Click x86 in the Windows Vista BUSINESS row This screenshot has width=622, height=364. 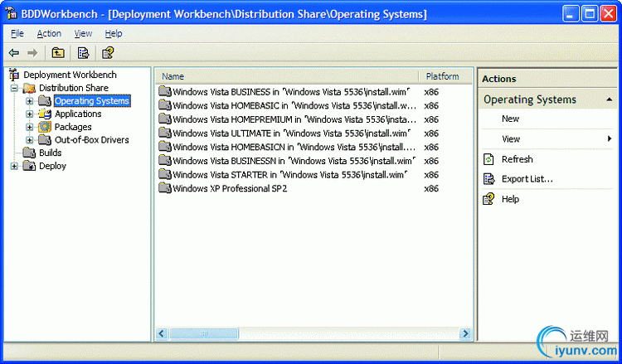coord(431,92)
